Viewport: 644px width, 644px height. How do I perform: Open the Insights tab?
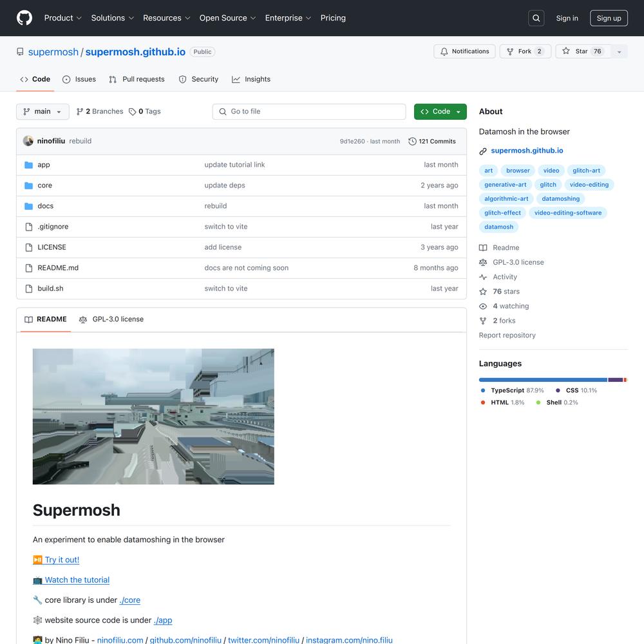(x=251, y=79)
